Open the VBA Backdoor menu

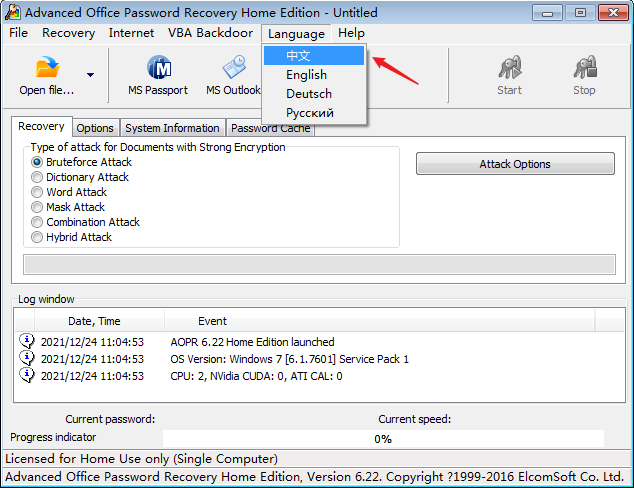(x=210, y=33)
